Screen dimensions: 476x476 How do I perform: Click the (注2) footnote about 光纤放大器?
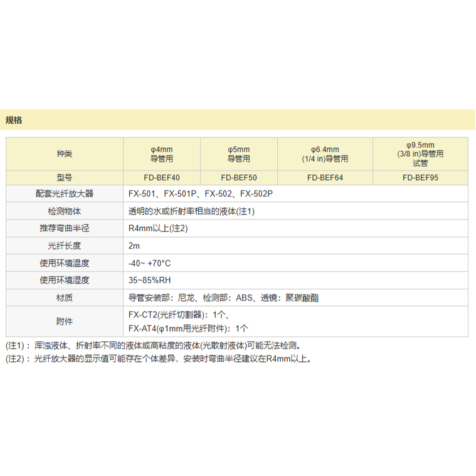point(159,359)
